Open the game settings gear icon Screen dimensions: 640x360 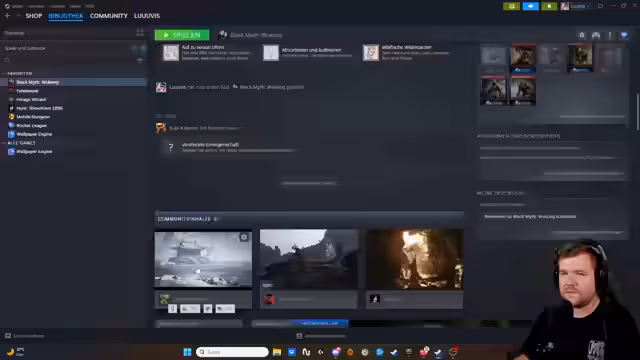click(582, 35)
